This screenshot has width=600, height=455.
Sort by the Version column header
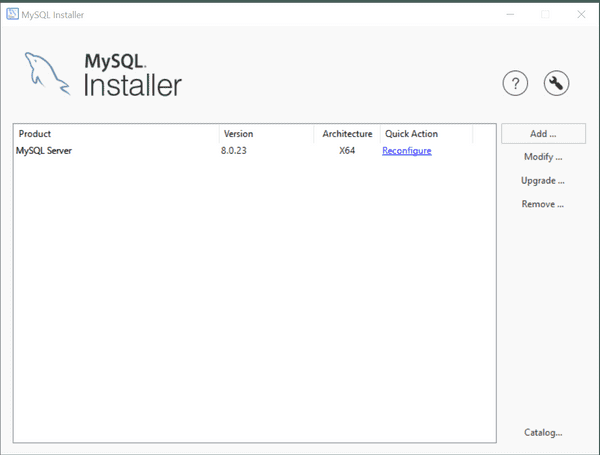[265, 133]
